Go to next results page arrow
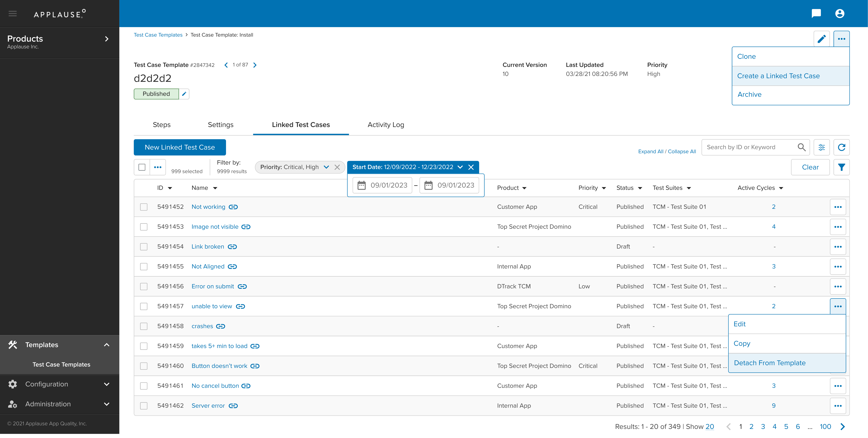The width and height of the screenshot is (868, 438). (x=842, y=427)
